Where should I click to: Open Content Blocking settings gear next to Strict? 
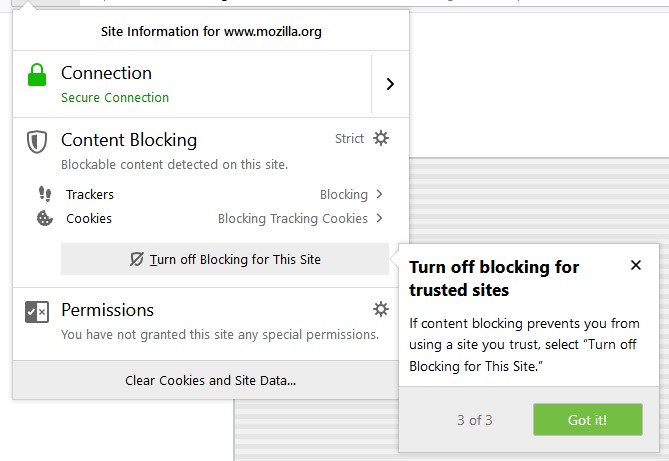(x=381, y=138)
